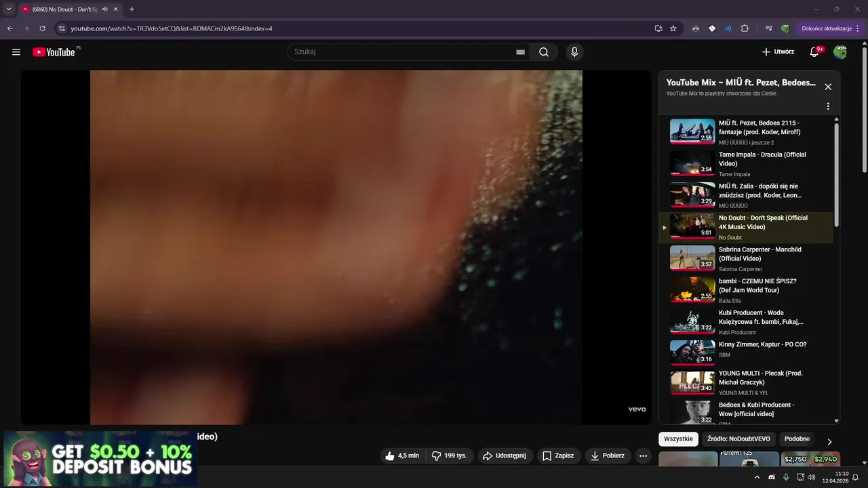Click the search magnifier button
Image resolution: width=868 pixels, height=488 pixels.
point(544,52)
